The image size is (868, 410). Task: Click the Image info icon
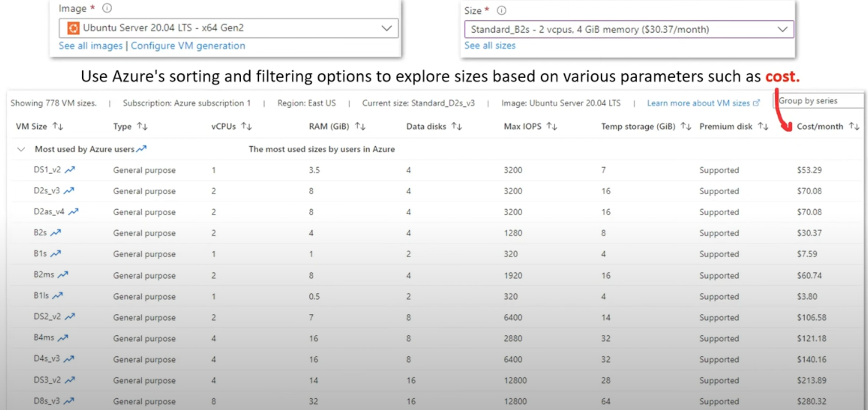107,8
